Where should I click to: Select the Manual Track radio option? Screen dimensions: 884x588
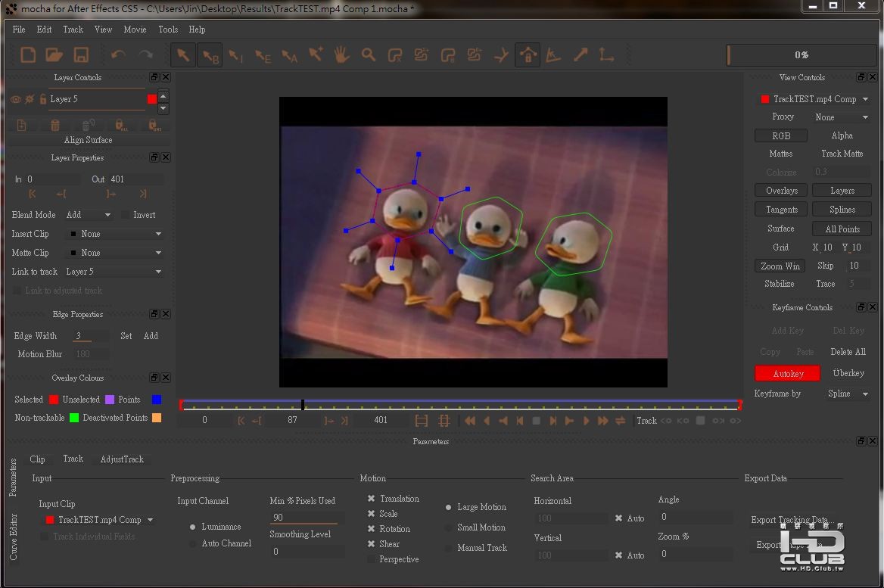coord(448,548)
